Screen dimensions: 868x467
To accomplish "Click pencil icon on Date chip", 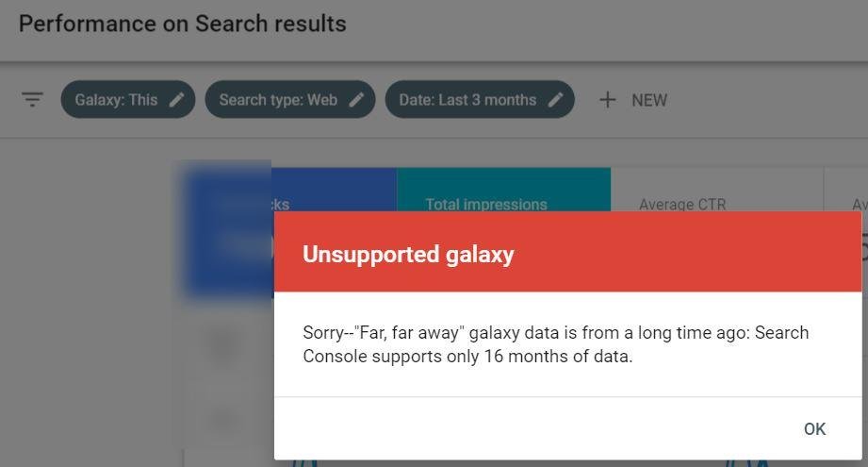I will click(556, 100).
